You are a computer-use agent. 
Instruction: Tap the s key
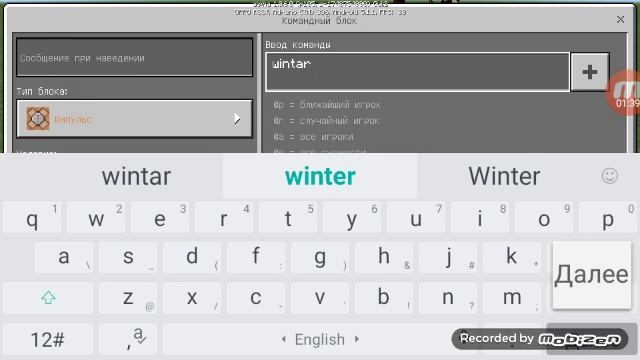128,257
